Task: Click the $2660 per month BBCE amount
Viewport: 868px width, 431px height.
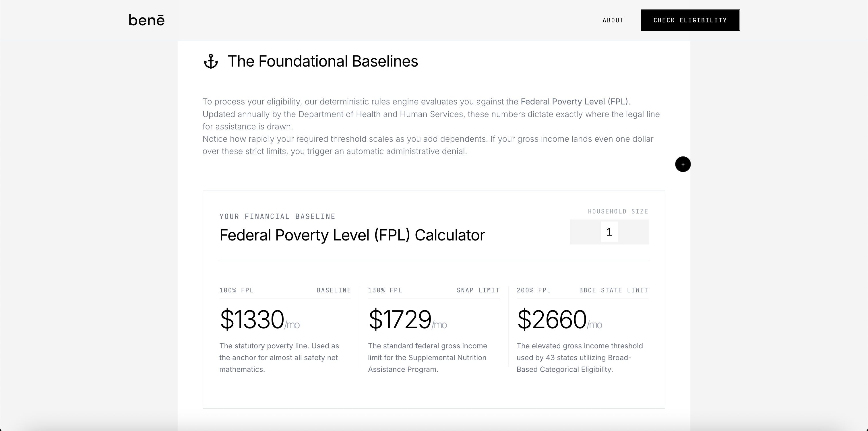Action: click(559, 319)
